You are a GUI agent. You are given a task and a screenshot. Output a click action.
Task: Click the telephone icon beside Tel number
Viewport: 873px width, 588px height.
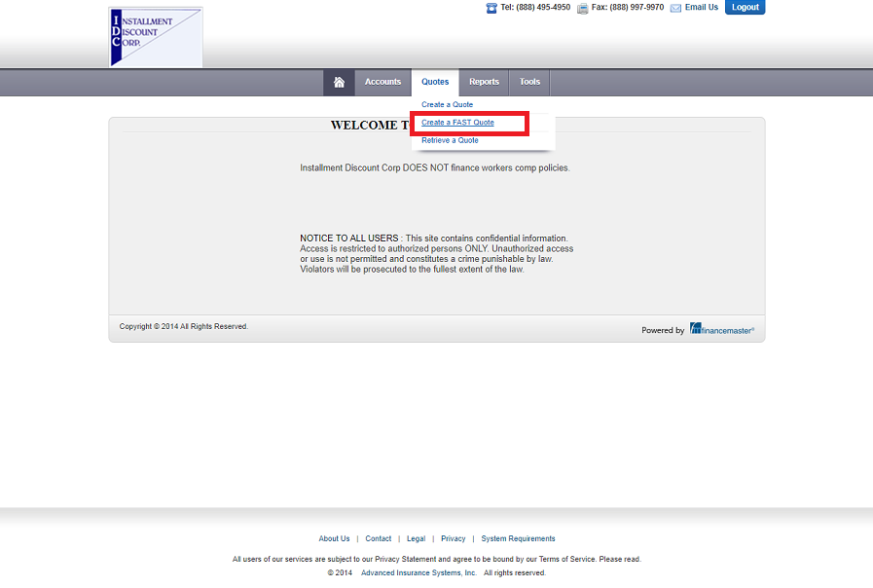[491, 8]
